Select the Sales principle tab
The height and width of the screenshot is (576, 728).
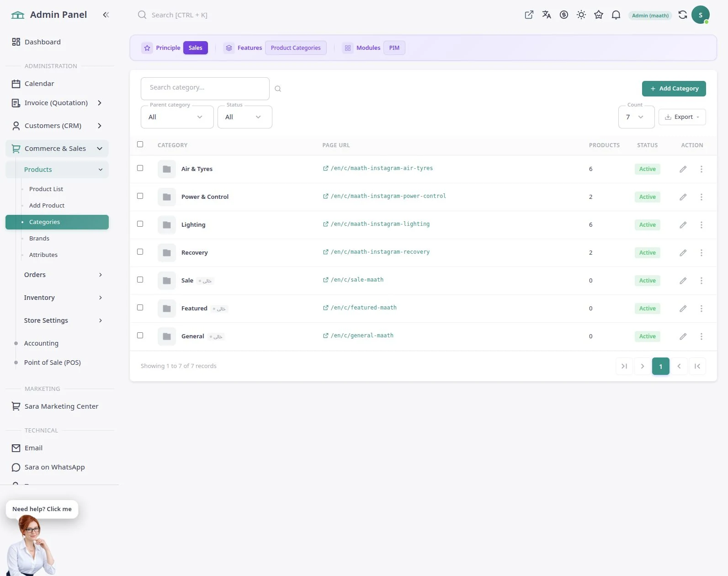tap(196, 48)
